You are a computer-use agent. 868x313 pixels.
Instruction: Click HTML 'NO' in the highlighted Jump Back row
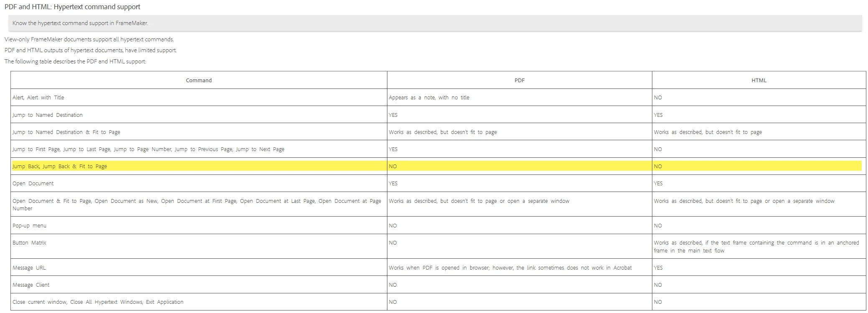point(759,166)
